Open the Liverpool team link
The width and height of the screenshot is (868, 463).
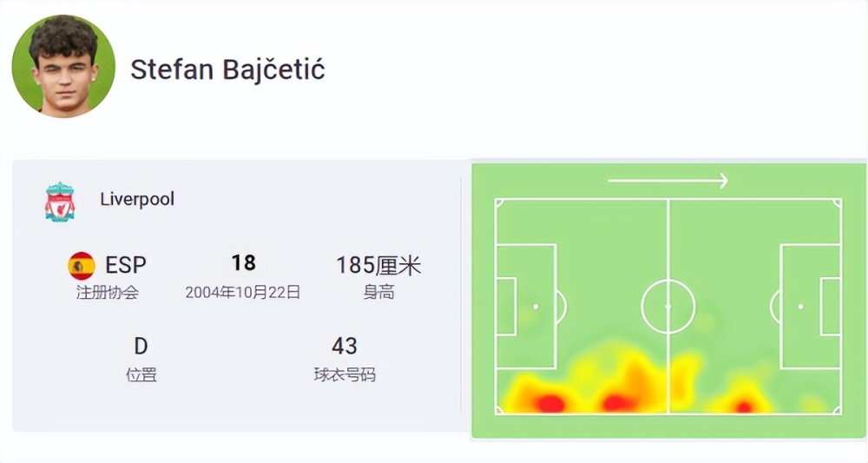click(x=137, y=199)
